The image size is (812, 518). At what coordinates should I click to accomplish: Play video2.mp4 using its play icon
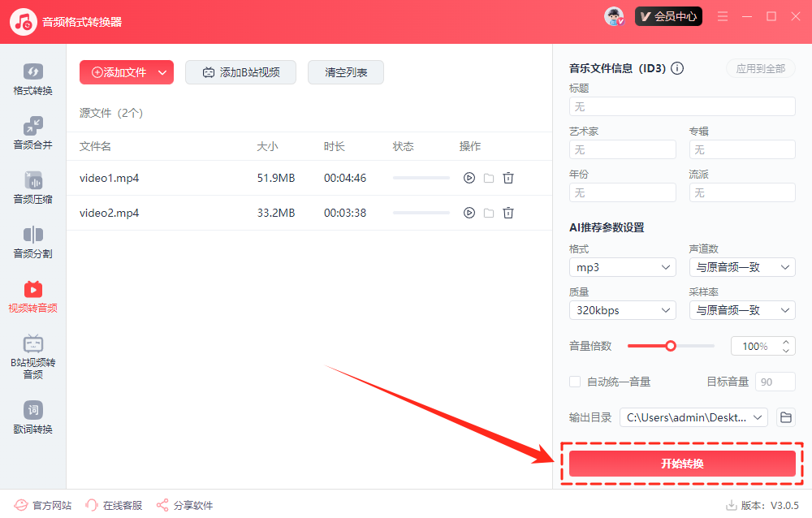coord(469,213)
